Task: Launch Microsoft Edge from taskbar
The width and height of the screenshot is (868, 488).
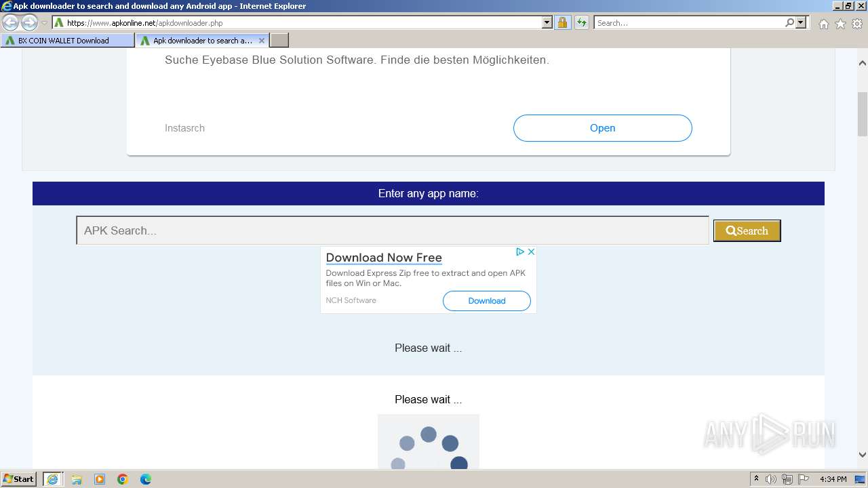Action: point(146,479)
